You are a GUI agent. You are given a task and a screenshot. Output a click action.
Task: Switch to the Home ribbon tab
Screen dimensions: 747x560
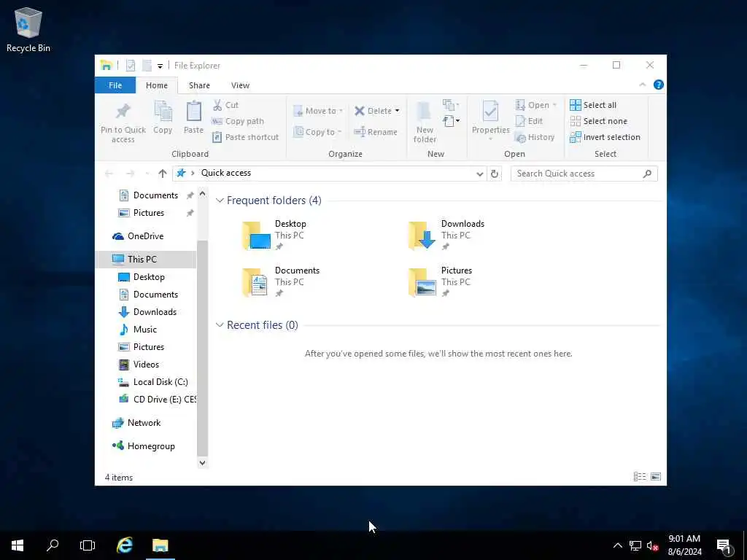click(x=157, y=85)
